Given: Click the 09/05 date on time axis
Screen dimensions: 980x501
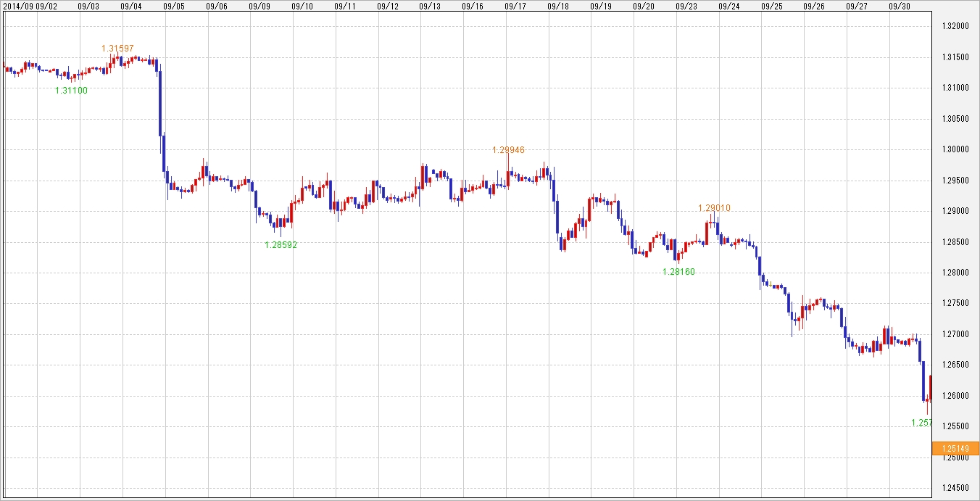Looking at the screenshot, I should point(174,6).
